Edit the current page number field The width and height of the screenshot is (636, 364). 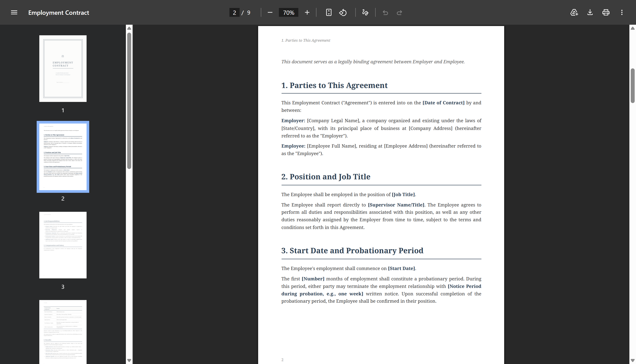(235, 13)
